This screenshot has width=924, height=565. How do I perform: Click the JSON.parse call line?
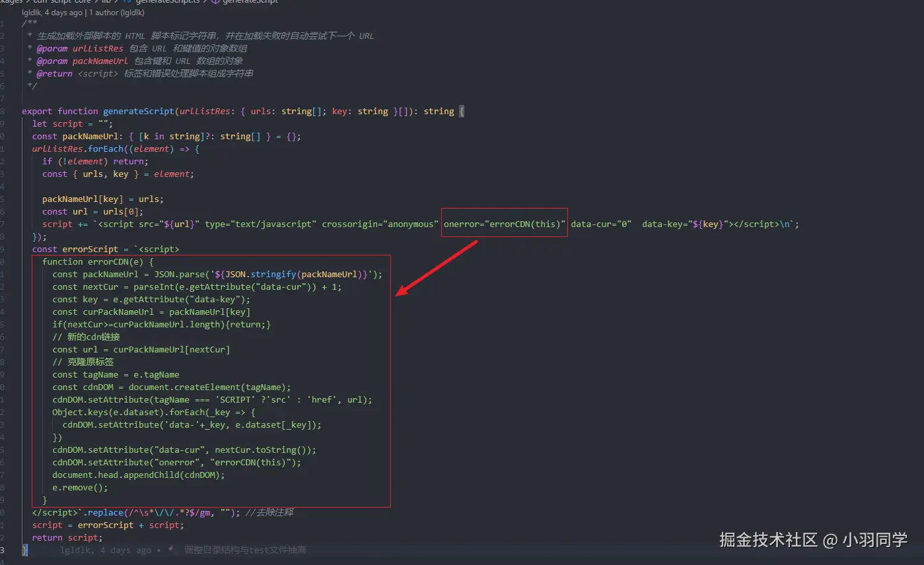tap(217, 274)
